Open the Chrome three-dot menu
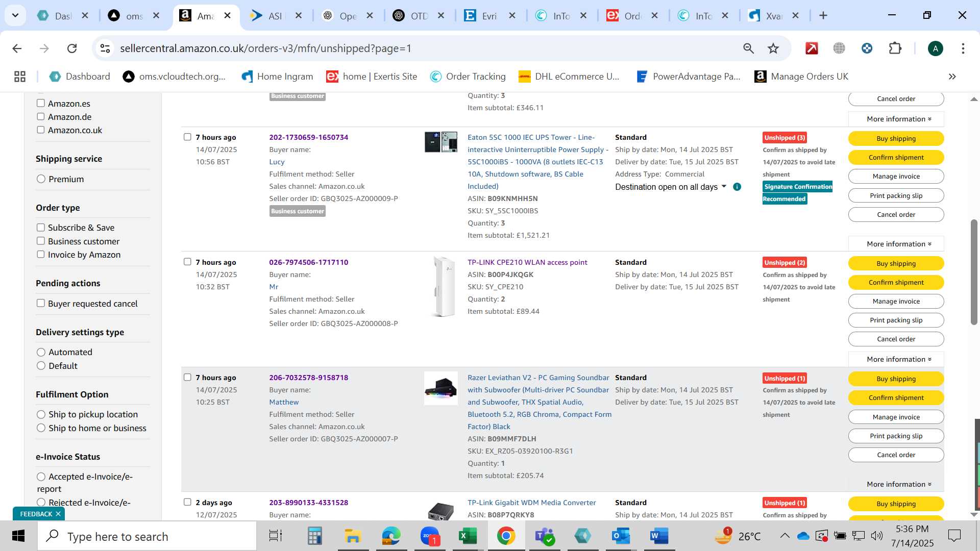980x551 pixels. [x=963, y=48]
